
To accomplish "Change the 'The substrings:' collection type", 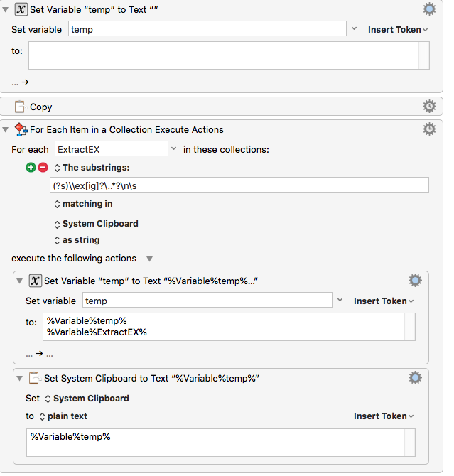I will (92, 168).
